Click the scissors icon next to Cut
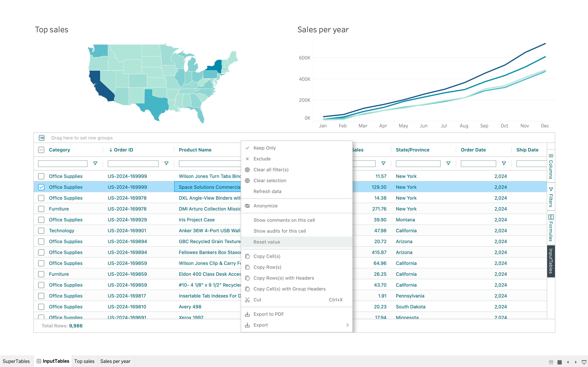Screen dimensions: 588x367 point(247,300)
